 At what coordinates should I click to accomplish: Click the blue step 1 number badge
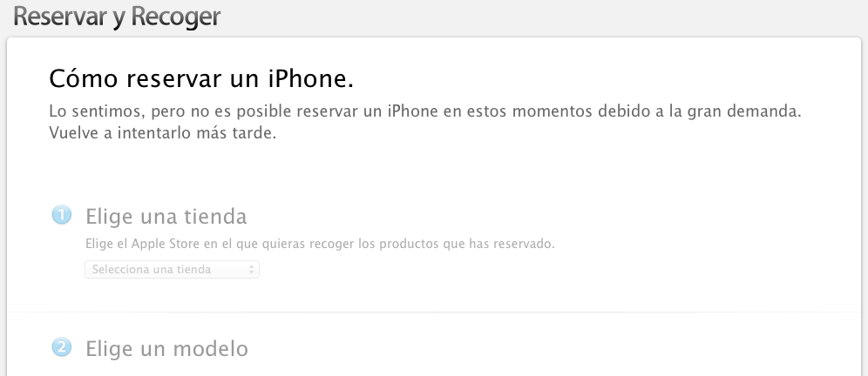[62, 215]
